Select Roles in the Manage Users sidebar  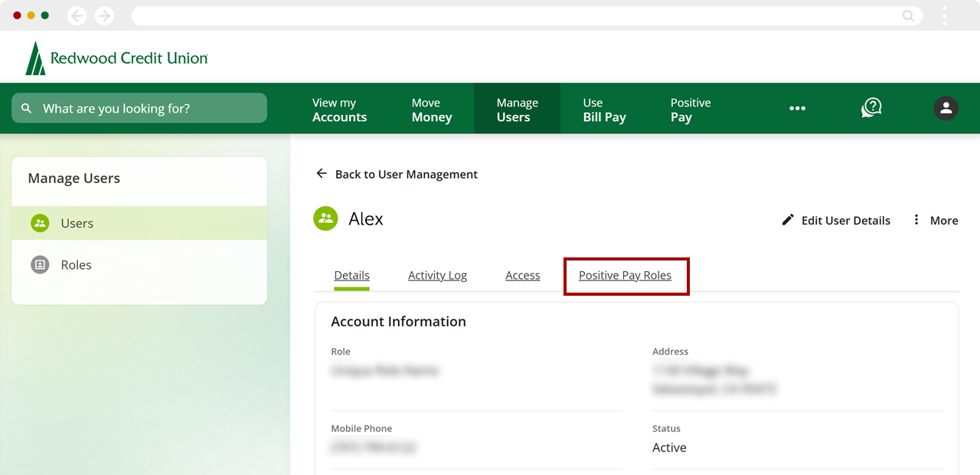[139, 264]
